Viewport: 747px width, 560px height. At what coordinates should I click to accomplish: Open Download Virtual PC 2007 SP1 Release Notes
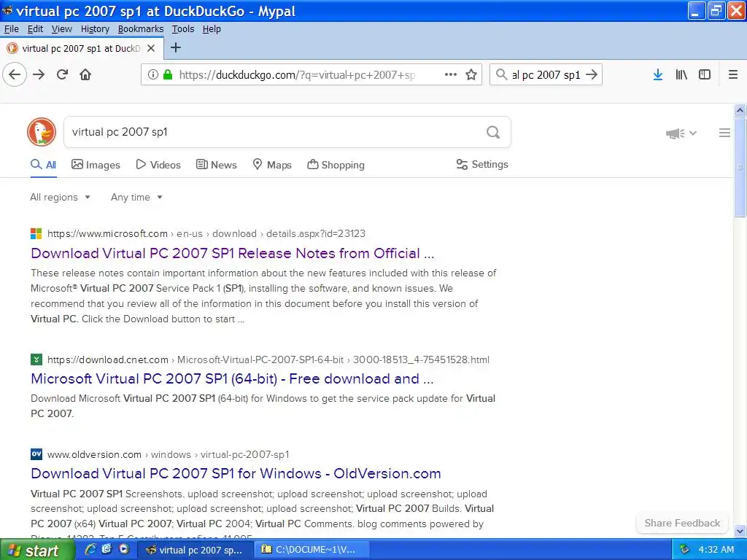tap(233, 253)
